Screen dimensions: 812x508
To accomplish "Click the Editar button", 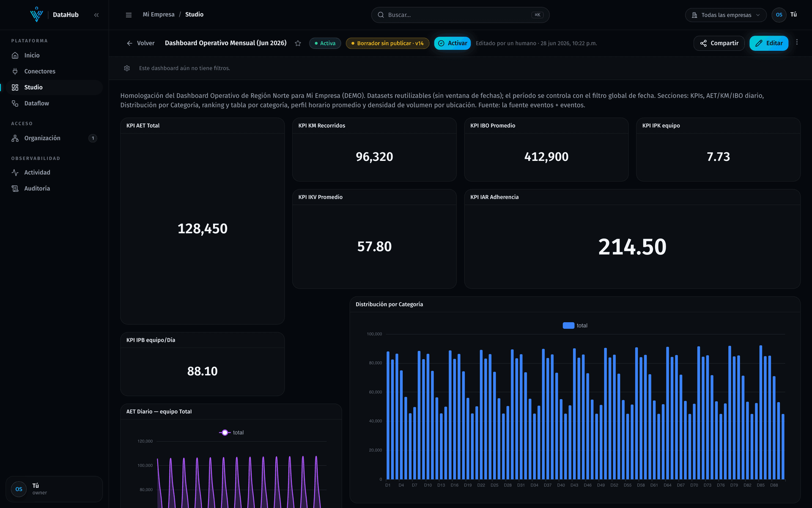I will tap(769, 43).
